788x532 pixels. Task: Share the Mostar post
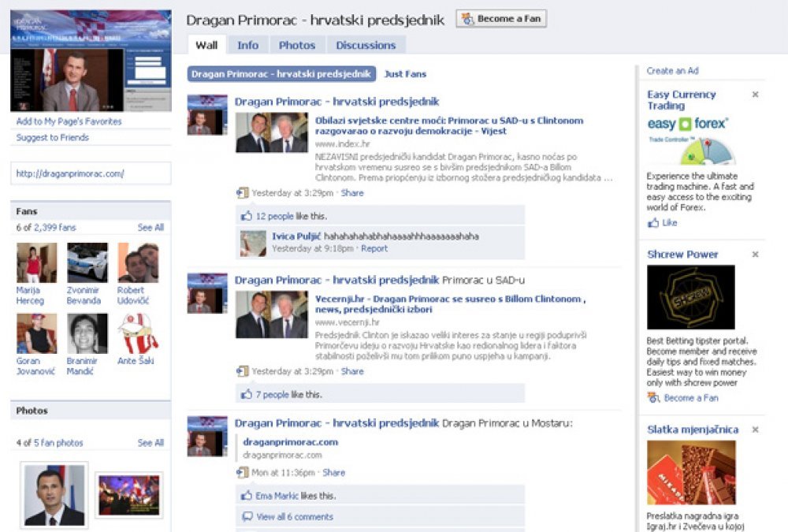pos(333,473)
